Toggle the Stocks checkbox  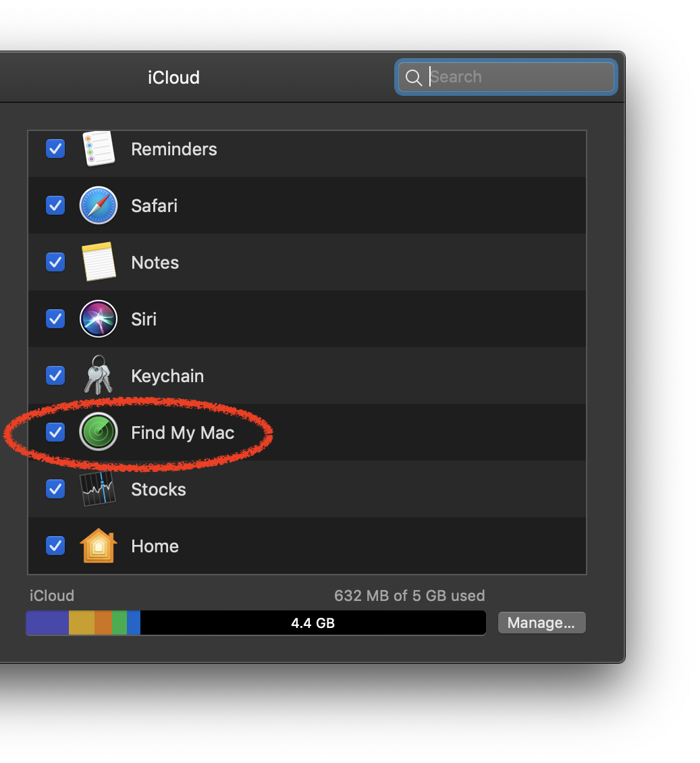tap(55, 489)
